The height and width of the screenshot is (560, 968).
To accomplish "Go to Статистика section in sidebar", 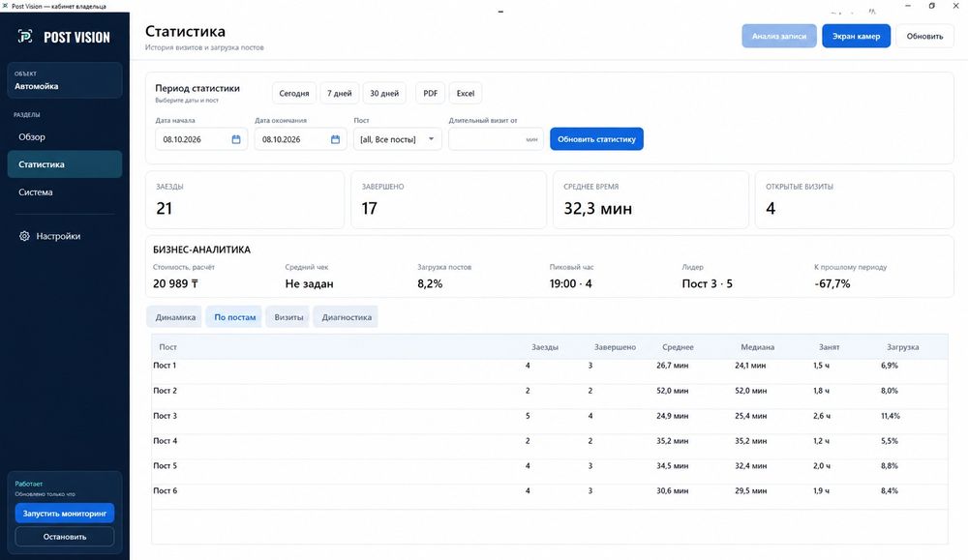I will click(64, 164).
